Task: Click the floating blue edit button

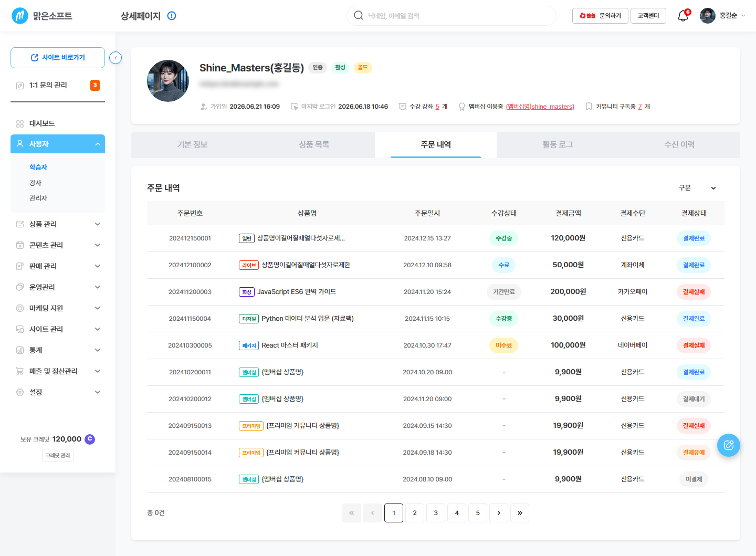Action: tap(729, 445)
